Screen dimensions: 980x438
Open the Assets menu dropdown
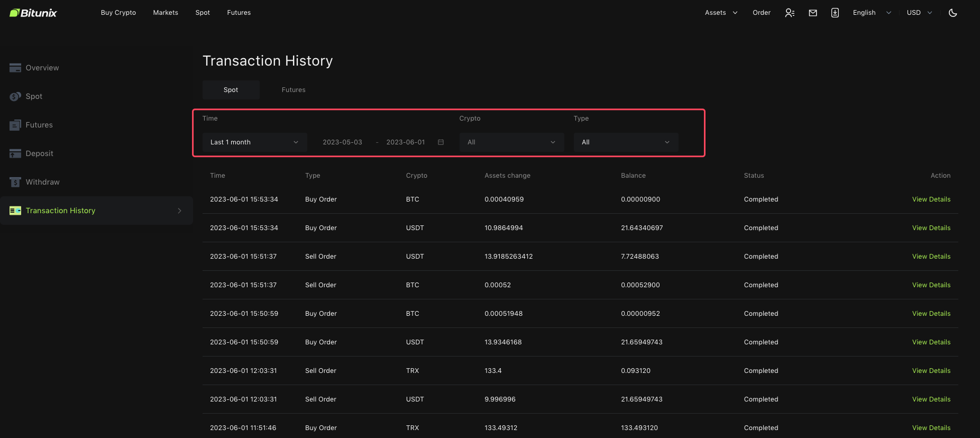tap(721, 13)
